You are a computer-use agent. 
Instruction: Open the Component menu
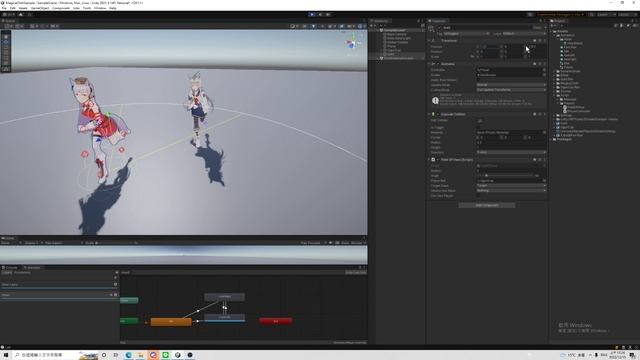tap(61, 8)
